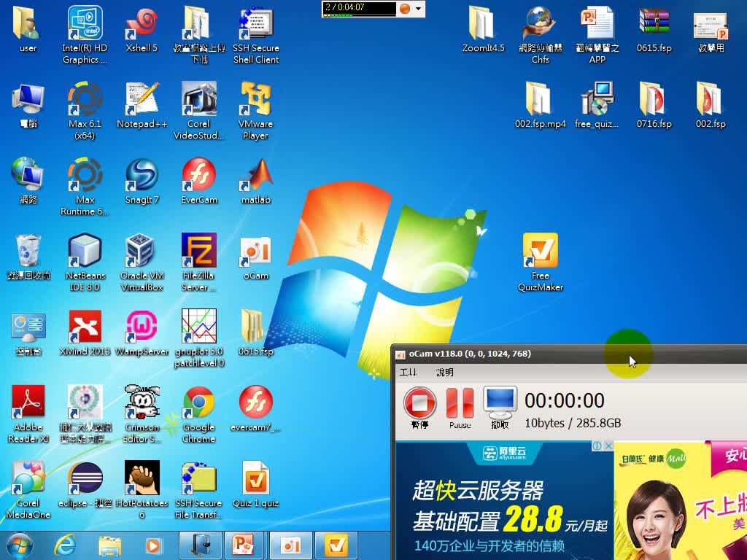The height and width of the screenshot is (560, 747).
Task: Select the Notepad++ desktop shortcut
Action: pos(142,105)
